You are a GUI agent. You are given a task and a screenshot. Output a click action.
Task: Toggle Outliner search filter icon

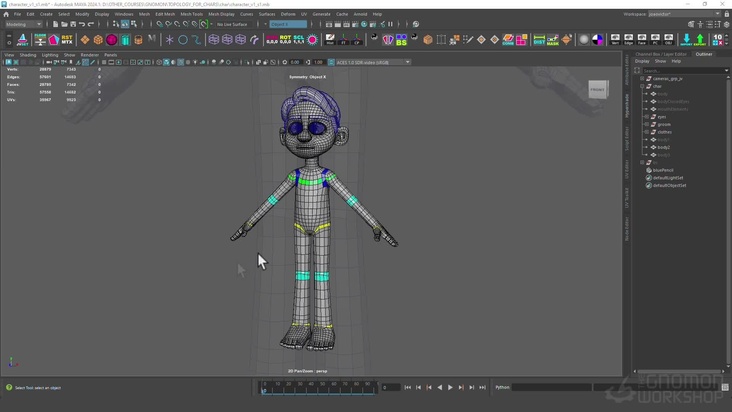click(x=637, y=70)
